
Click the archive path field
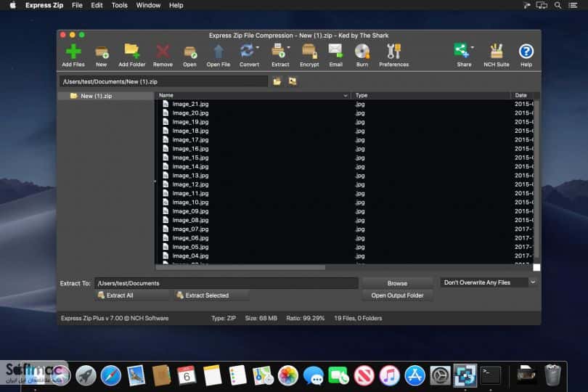tap(163, 81)
